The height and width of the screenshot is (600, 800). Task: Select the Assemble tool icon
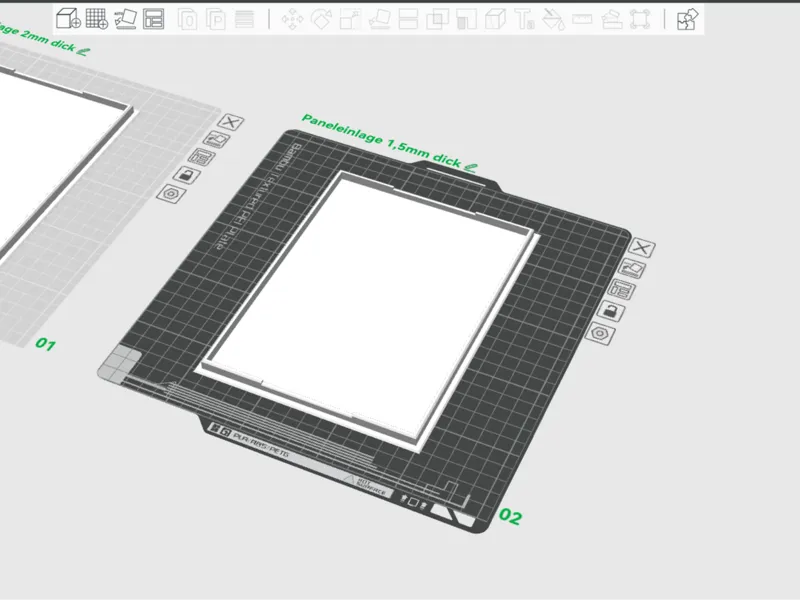coord(611,19)
